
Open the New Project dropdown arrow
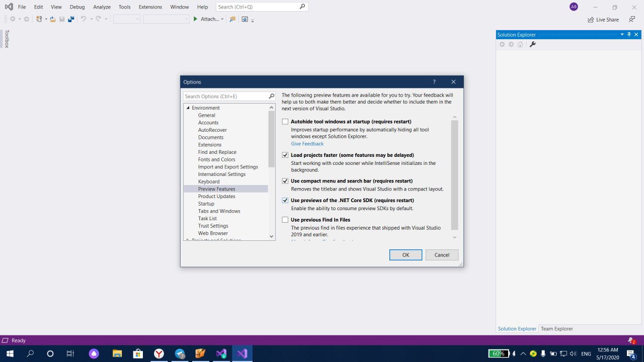pos(45,19)
